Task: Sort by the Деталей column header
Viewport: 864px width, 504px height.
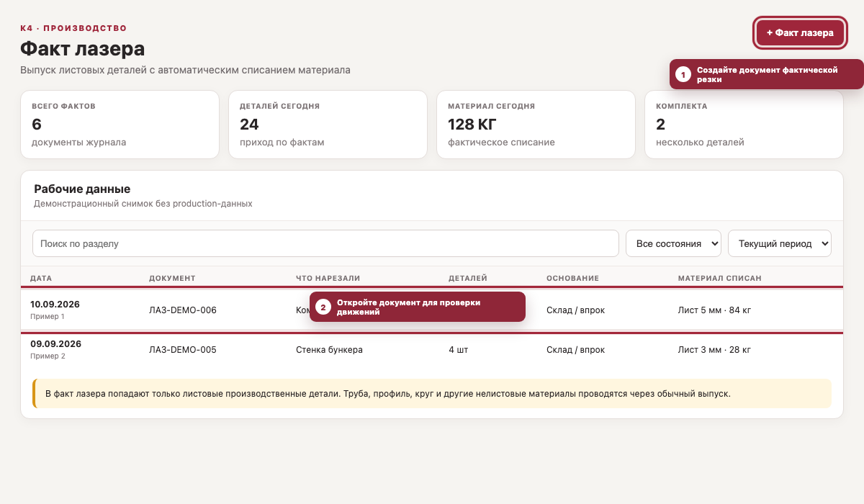Action: point(468,278)
